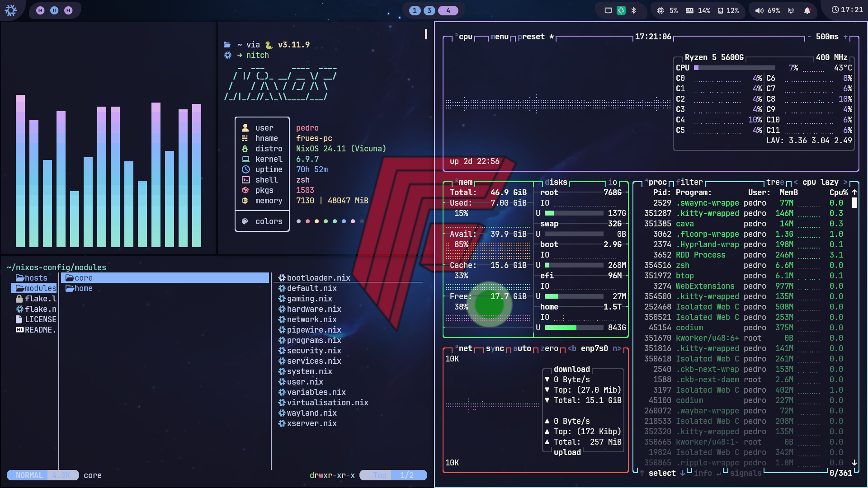Click the NixOS launcher icon
The image size is (868, 488).
[x=10, y=10]
